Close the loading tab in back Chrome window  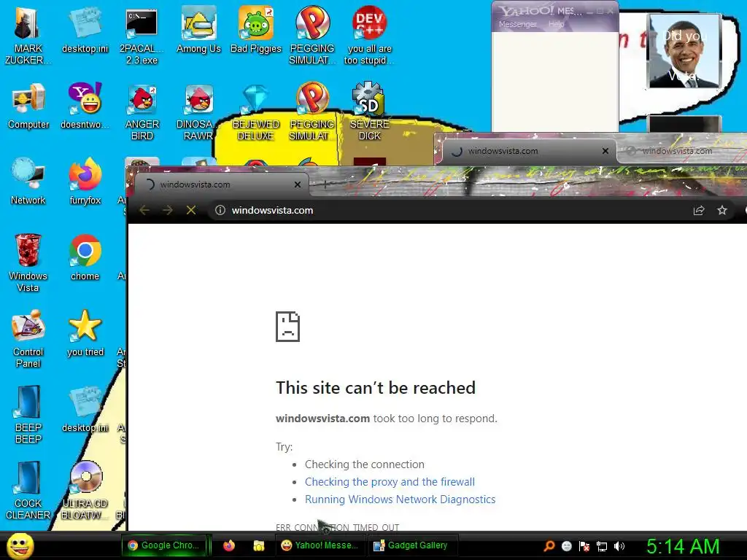pos(605,151)
